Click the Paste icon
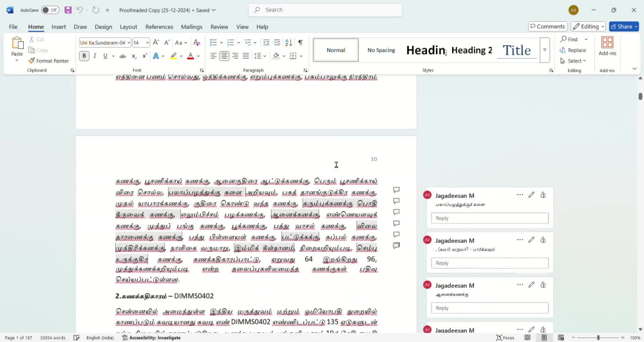 pyautogui.click(x=17, y=43)
